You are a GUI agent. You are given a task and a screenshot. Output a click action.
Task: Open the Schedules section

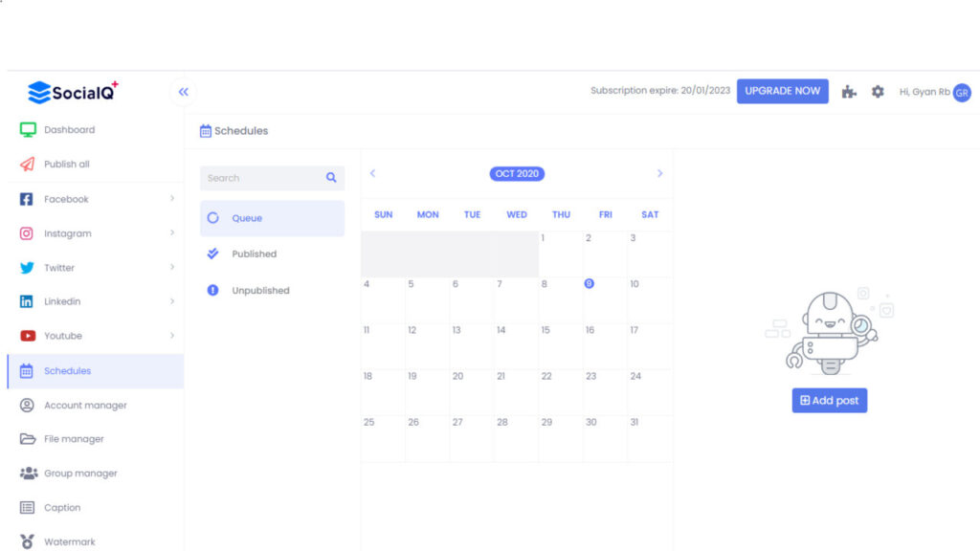tap(68, 370)
